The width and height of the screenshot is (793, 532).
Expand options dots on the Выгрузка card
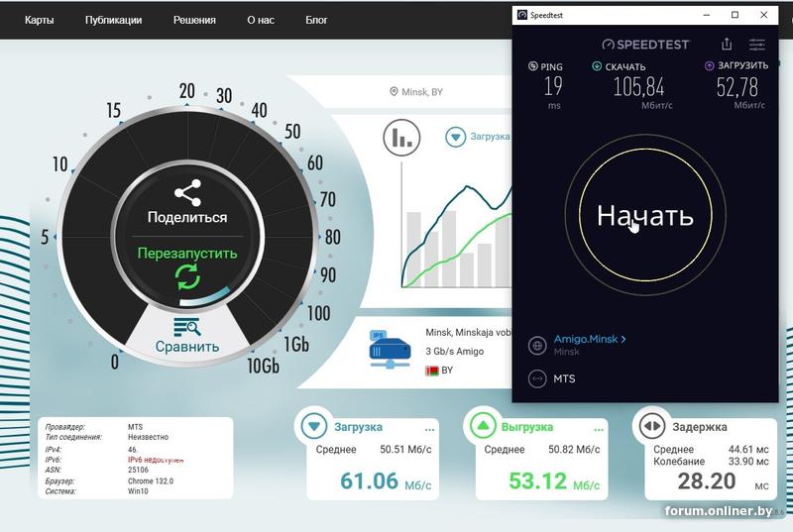tap(598, 430)
